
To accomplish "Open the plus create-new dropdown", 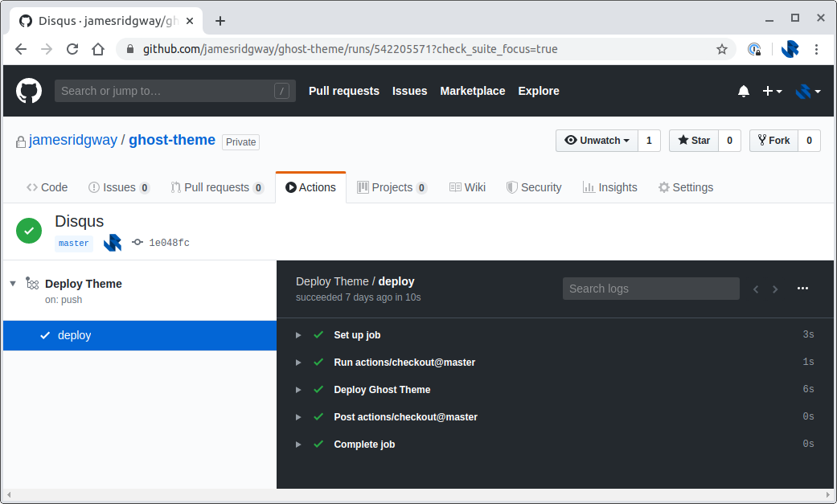I will click(x=772, y=92).
